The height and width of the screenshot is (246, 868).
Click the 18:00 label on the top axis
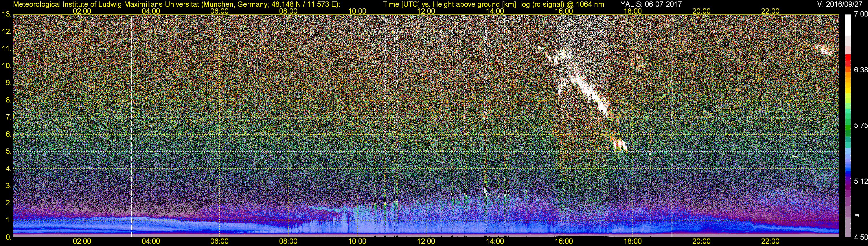[x=632, y=11]
